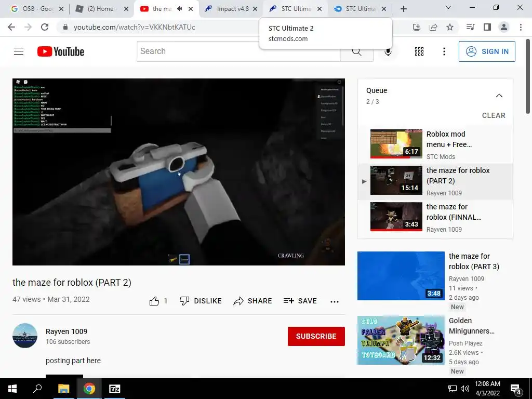Click the DISLIKE button
Image resolution: width=532 pixels, height=399 pixels.
click(201, 301)
